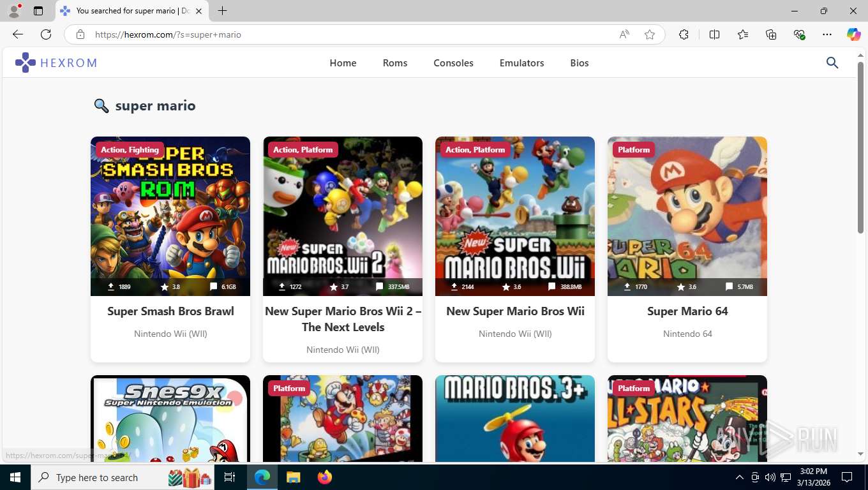
Task: Toggle Split screen icon
Action: tap(714, 34)
